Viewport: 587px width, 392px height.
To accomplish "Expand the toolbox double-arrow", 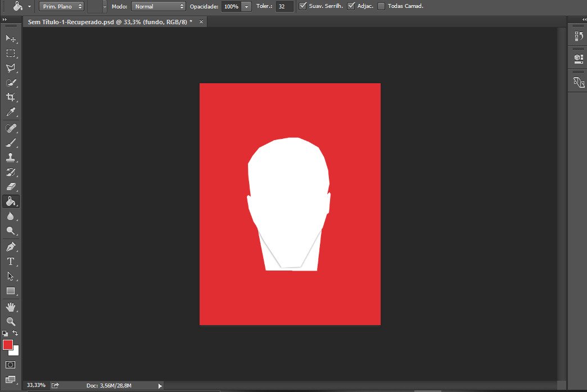I will pos(4,20).
